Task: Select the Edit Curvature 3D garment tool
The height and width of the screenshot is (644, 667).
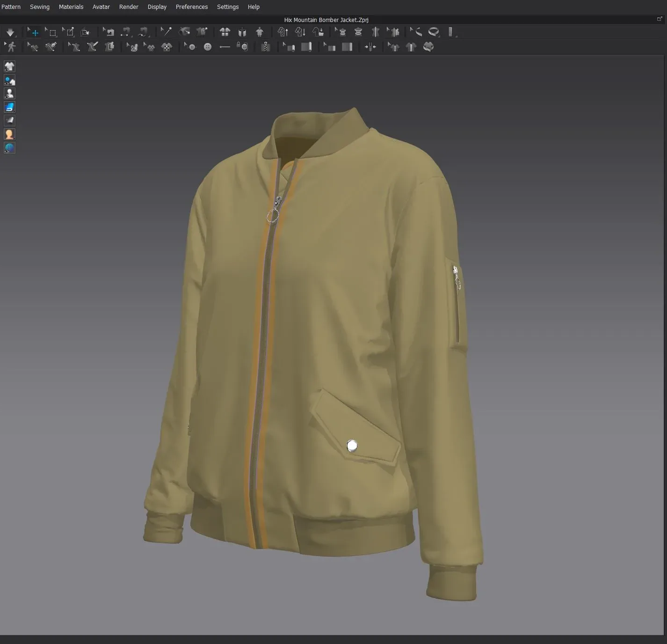Action: click(33, 47)
